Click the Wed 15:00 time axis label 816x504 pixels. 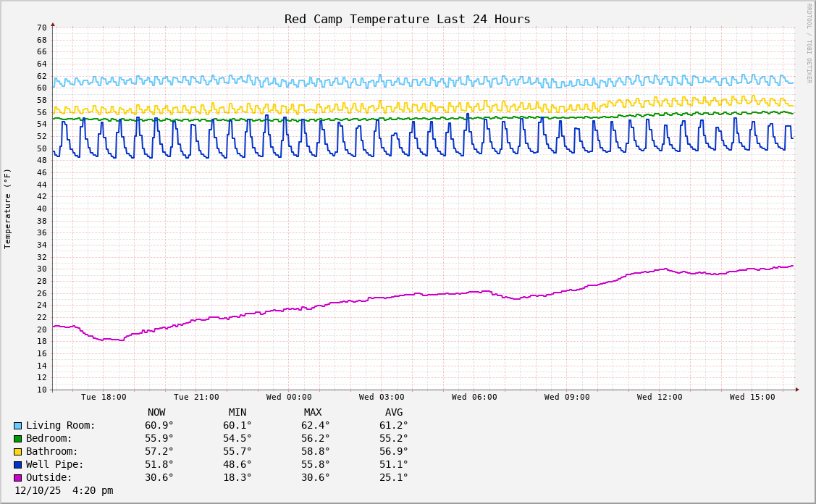(x=752, y=397)
